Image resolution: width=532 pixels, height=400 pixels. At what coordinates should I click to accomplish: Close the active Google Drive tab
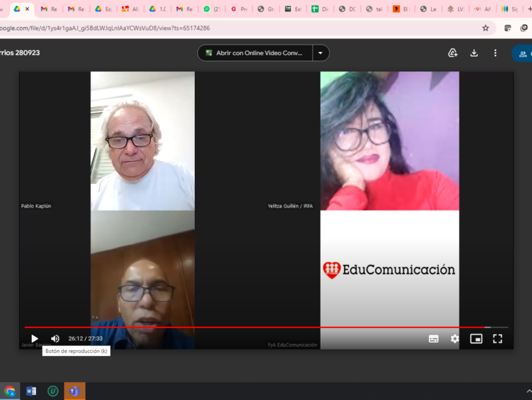pos(27,9)
